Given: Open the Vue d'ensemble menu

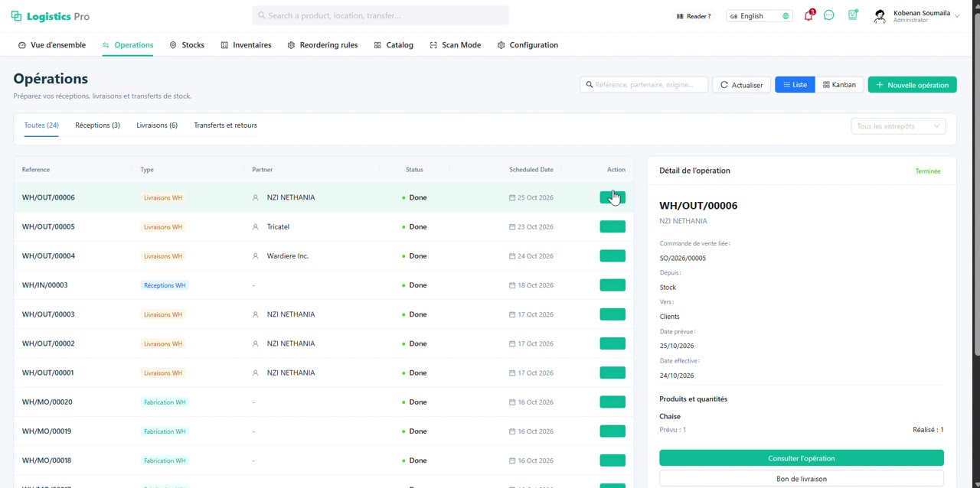Looking at the screenshot, I should coord(52,45).
